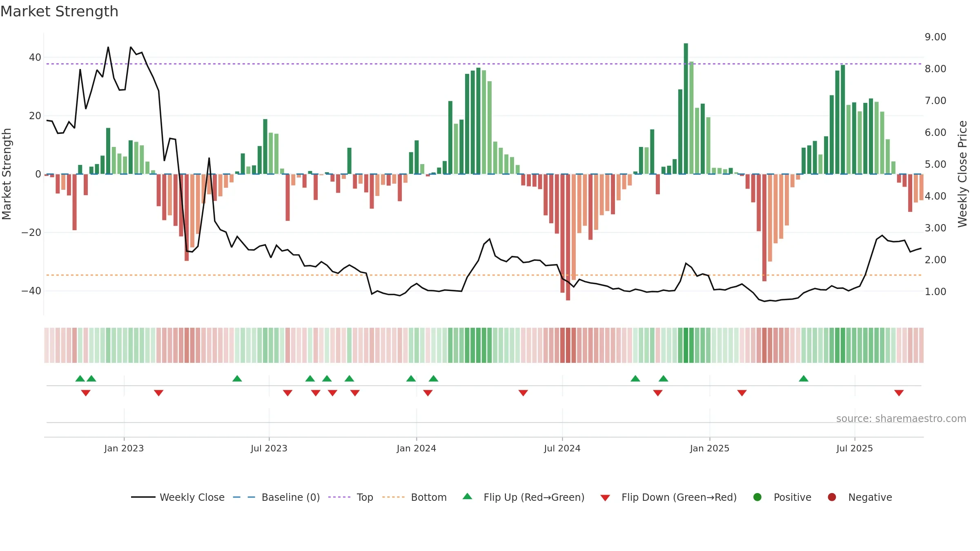Click the black Weekly Close legend line sample

[143, 497]
